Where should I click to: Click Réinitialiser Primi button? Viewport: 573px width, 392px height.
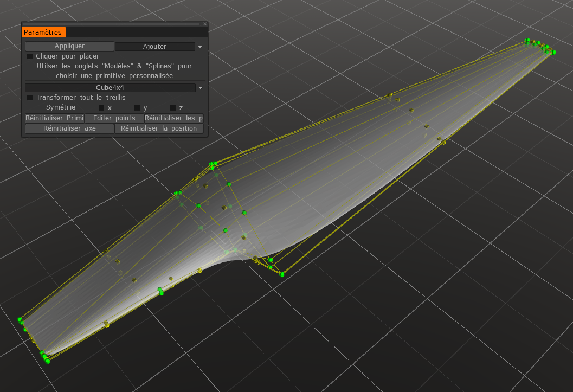click(54, 118)
